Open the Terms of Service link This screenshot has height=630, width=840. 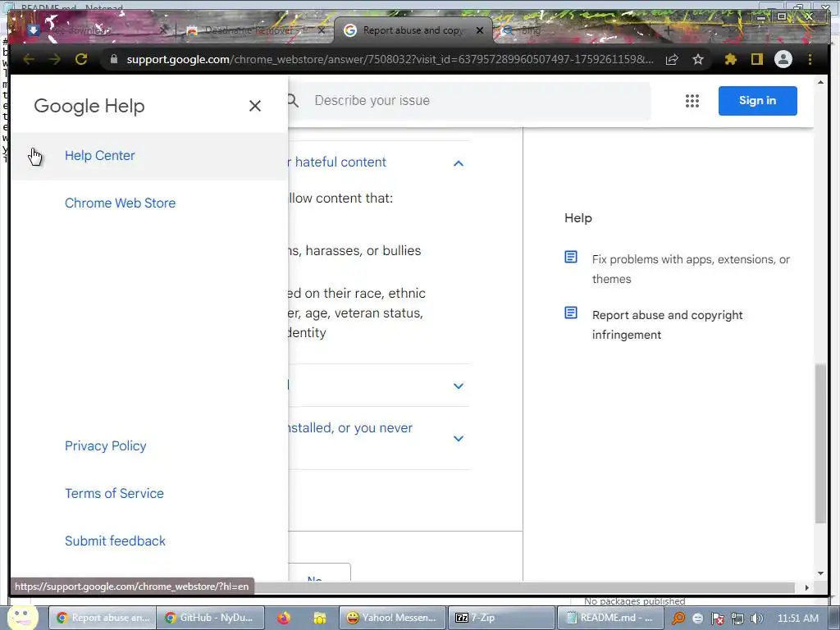[114, 493]
